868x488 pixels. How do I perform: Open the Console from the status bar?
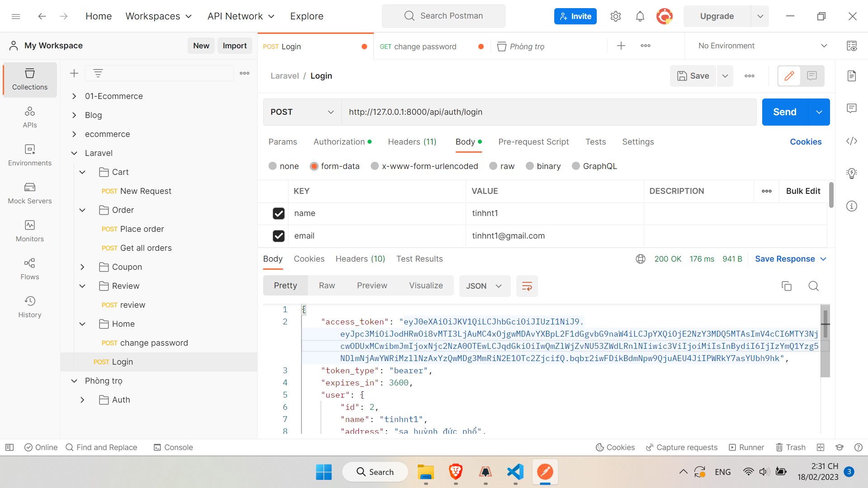[x=173, y=447]
